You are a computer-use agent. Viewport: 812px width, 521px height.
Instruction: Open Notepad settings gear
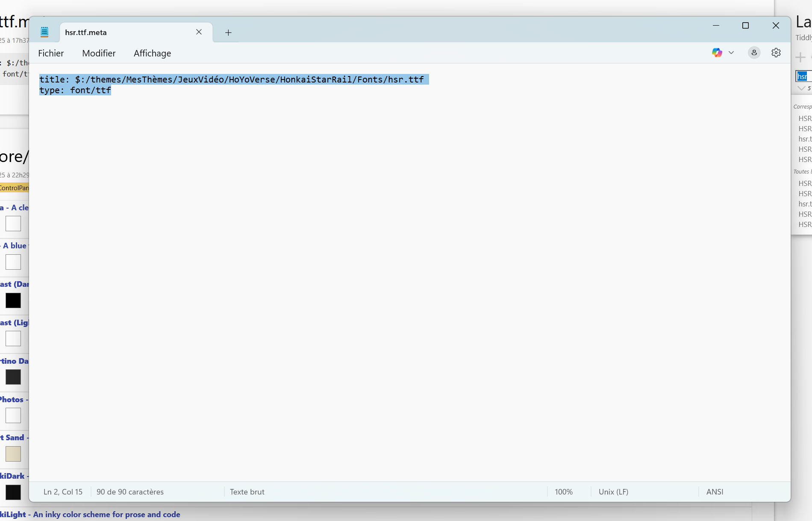pyautogui.click(x=776, y=53)
